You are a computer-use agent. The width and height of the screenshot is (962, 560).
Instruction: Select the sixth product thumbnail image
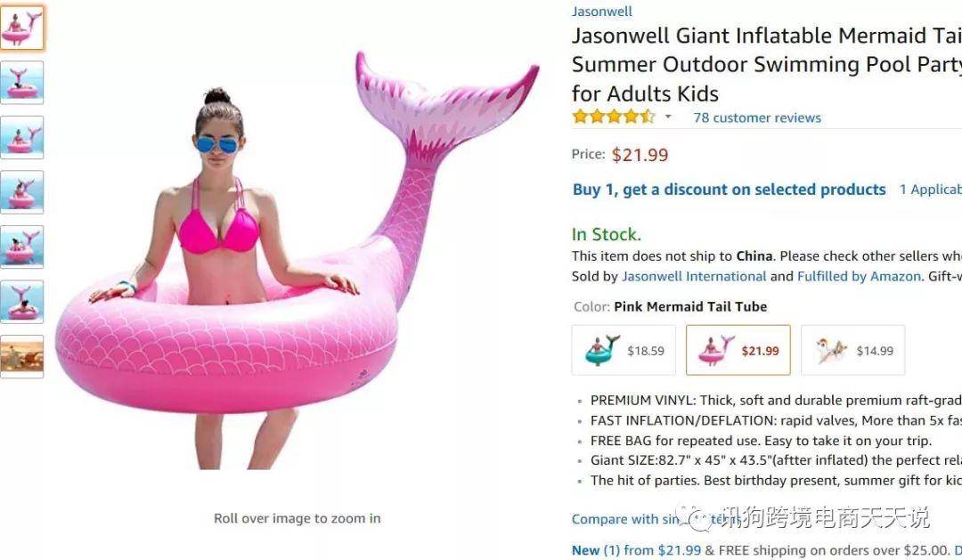[x=22, y=302]
